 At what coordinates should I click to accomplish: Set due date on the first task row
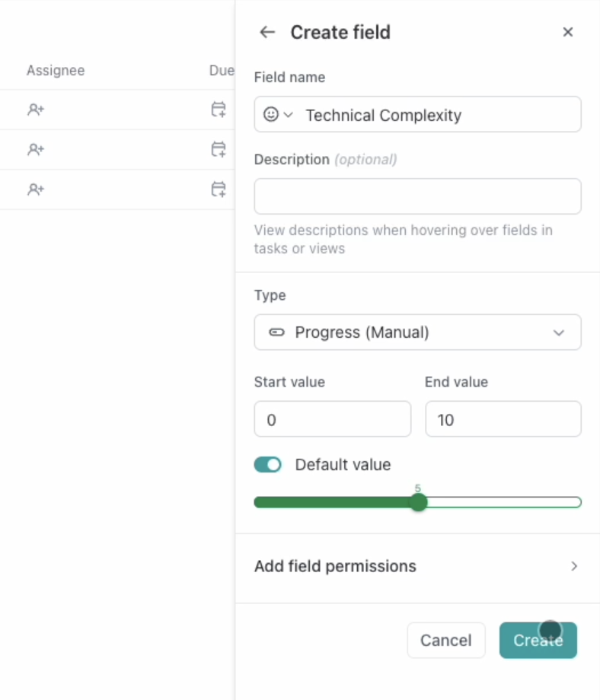tap(219, 110)
